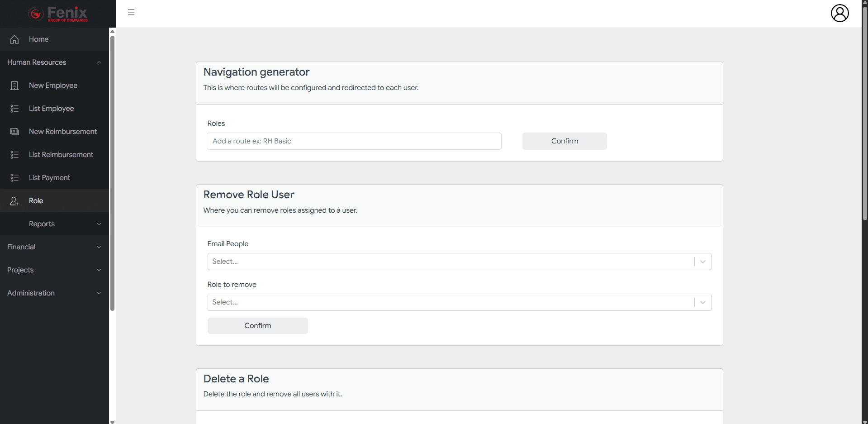This screenshot has width=868, height=424.
Task: Click the New Employee building icon
Action: [14, 86]
